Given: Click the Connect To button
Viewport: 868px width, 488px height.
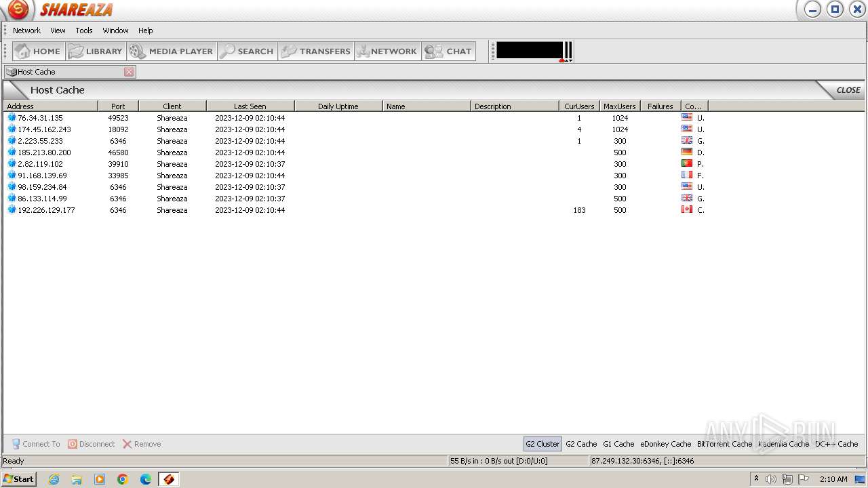Looking at the screenshot, I should pos(36,444).
